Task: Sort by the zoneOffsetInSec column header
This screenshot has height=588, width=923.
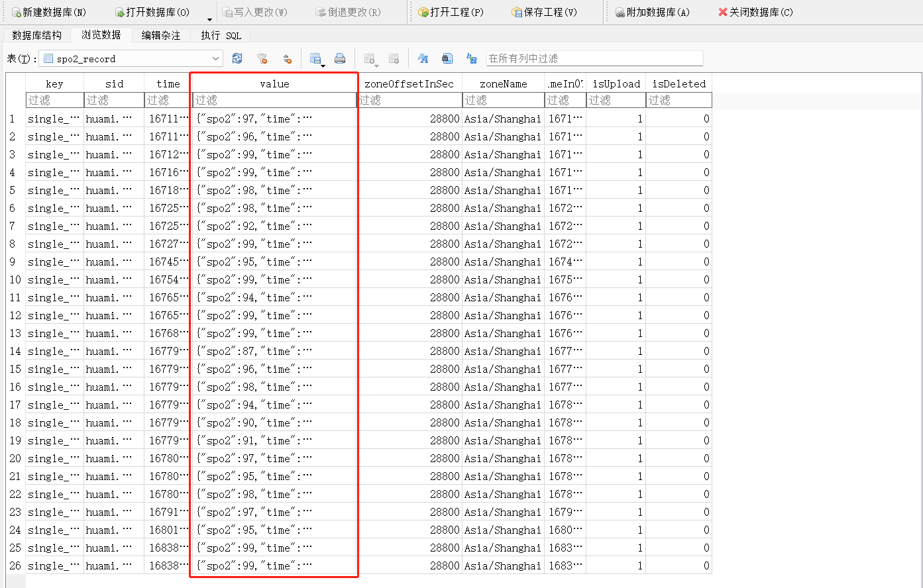Action: [409, 83]
